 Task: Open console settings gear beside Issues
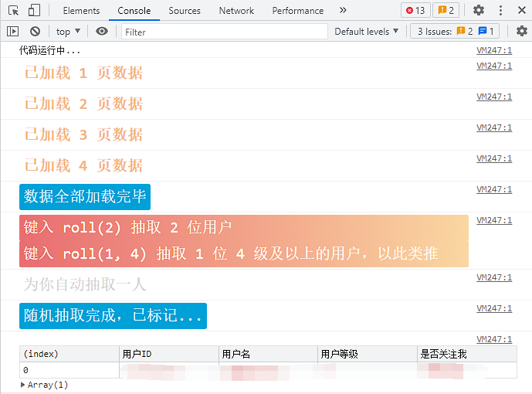point(522,32)
